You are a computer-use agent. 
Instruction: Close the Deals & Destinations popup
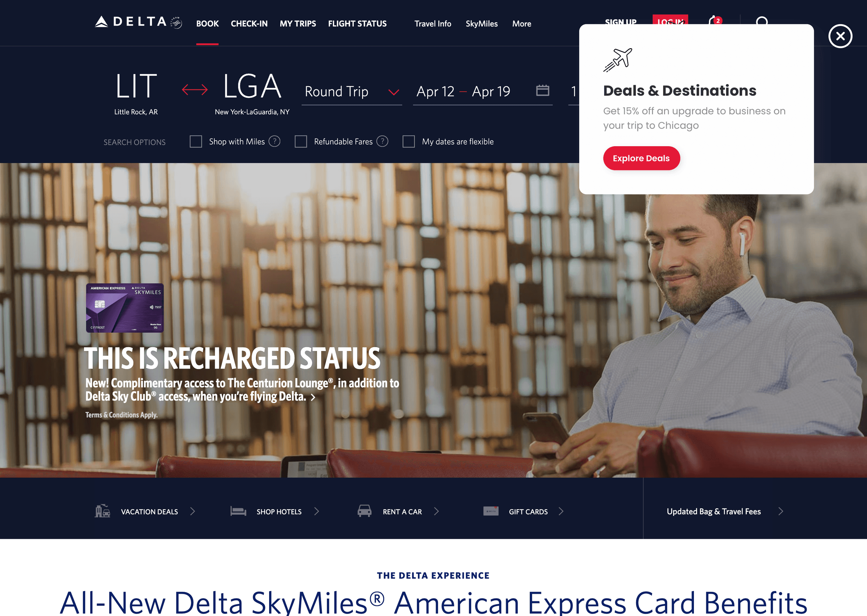click(840, 36)
